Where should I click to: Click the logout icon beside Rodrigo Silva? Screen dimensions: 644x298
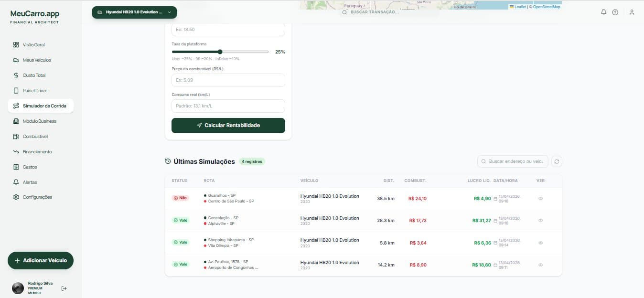click(x=64, y=288)
